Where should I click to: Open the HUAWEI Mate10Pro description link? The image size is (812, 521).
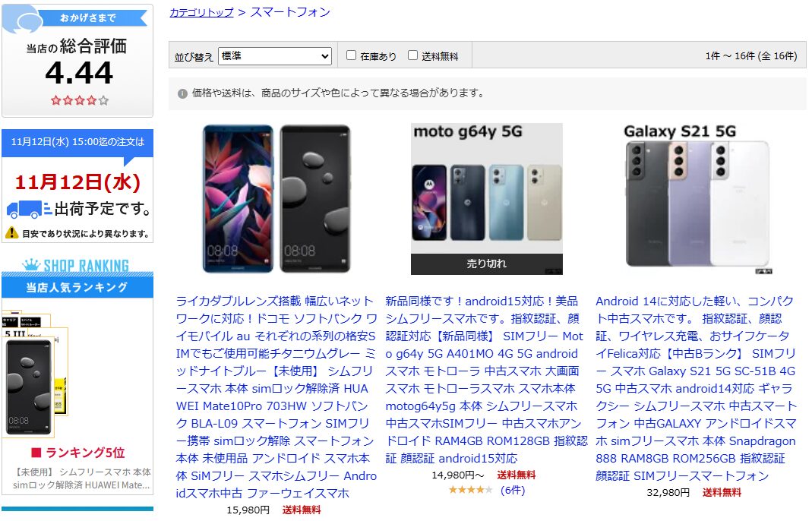point(276,397)
